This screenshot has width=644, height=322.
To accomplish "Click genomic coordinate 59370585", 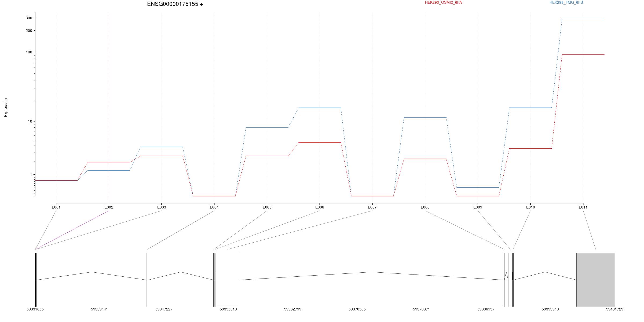I will click(357, 309).
